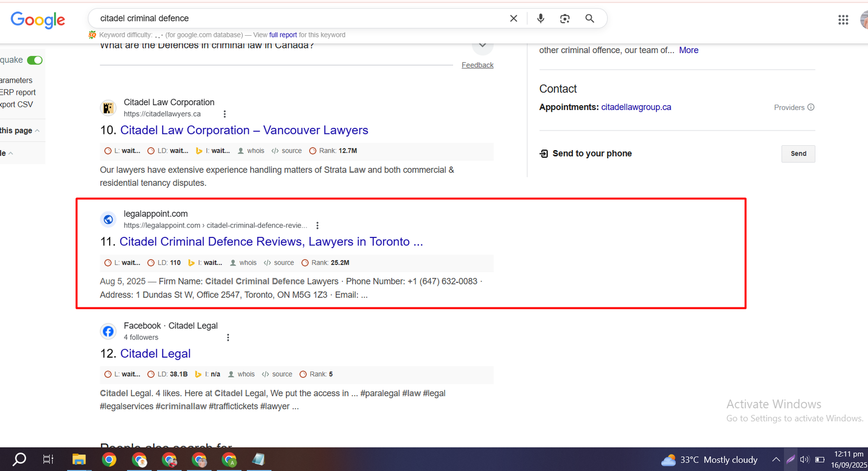The image size is (868, 471).
Task: Click the voice search microphone icon
Action: pos(540,18)
